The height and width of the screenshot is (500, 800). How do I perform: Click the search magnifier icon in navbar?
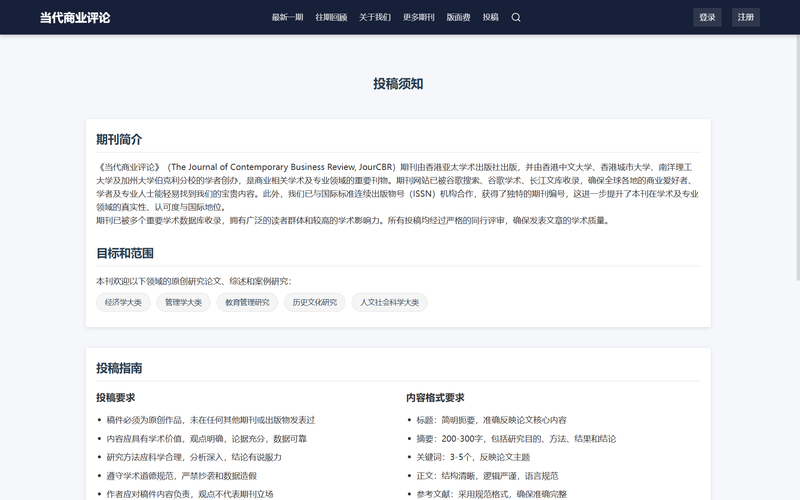516,17
